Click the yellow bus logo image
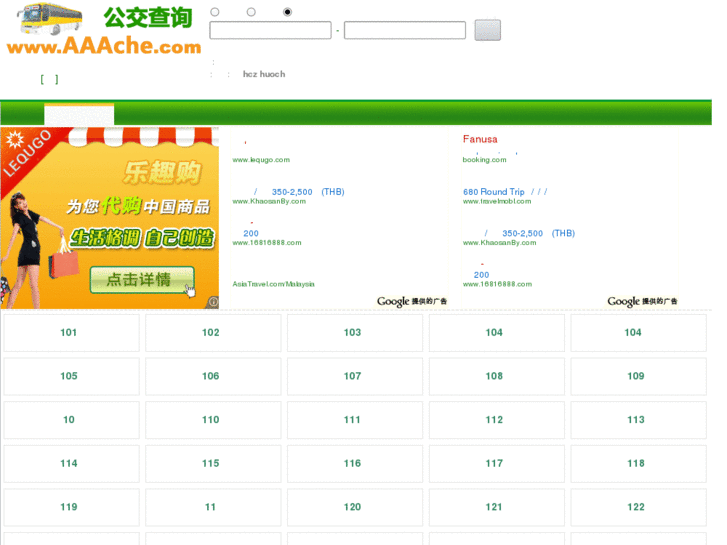This screenshot has width=727, height=545. (50, 19)
